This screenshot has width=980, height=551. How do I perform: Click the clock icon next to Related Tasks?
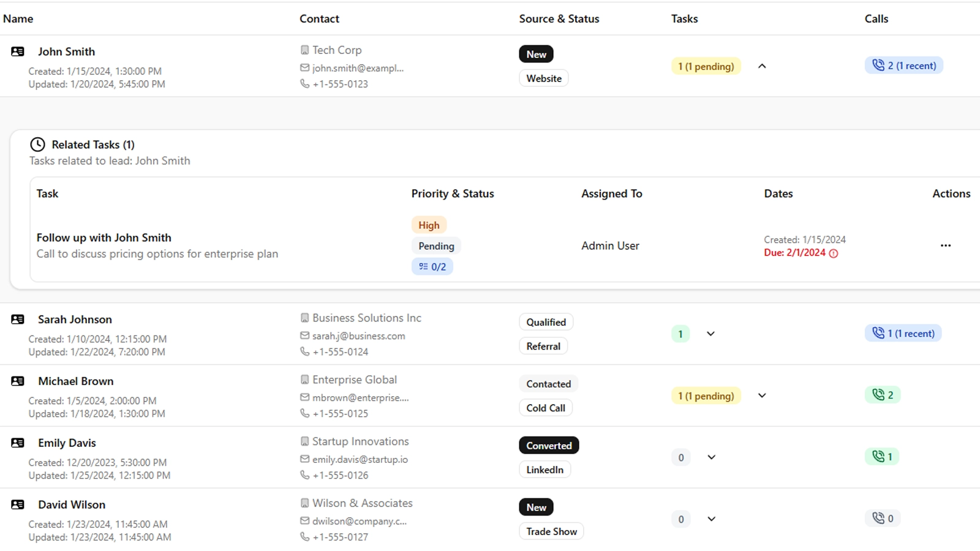(38, 144)
